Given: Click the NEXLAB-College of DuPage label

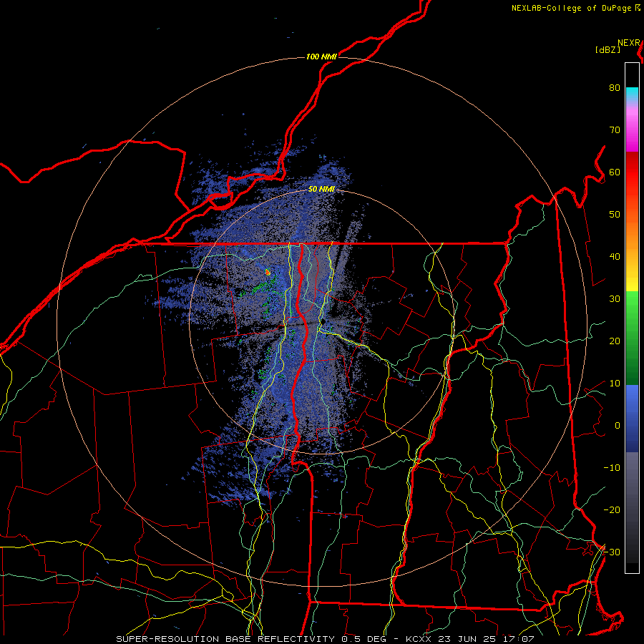Looking at the screenshot, I should coord(572,8).
